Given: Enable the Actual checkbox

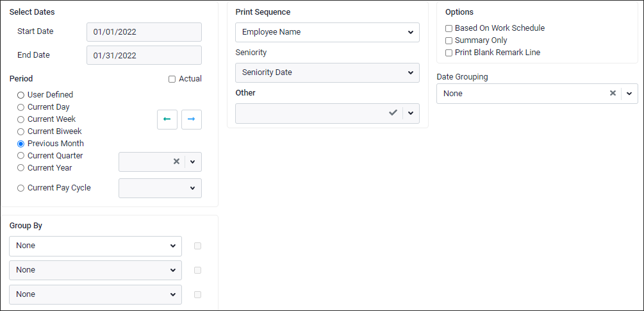Looking at the screenshot, I should [172, 79].
